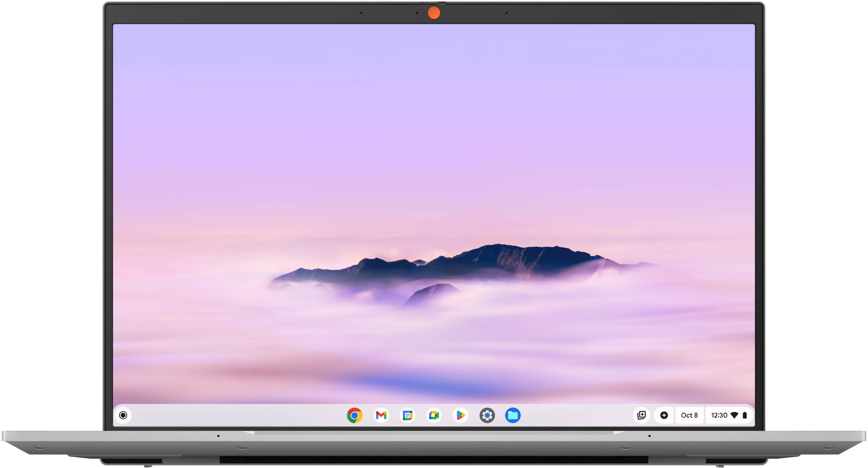This screenshot has width=868, height=468.
Task: Open the Tote downloads holding space
Action: tap(641, 415)
